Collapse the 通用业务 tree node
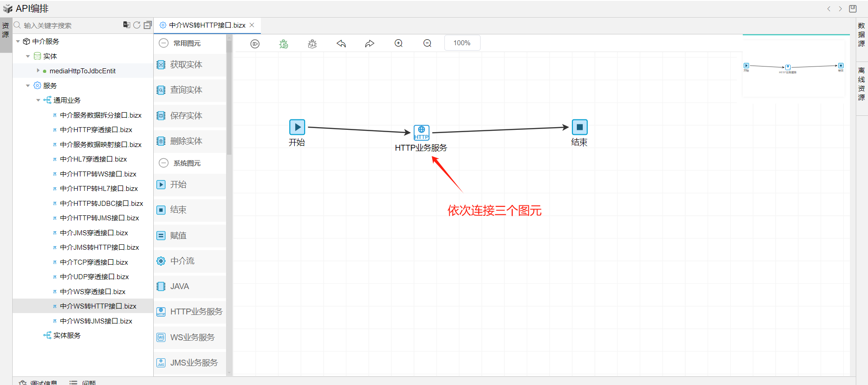Viewport: 868px width, 385px height. 38,100
